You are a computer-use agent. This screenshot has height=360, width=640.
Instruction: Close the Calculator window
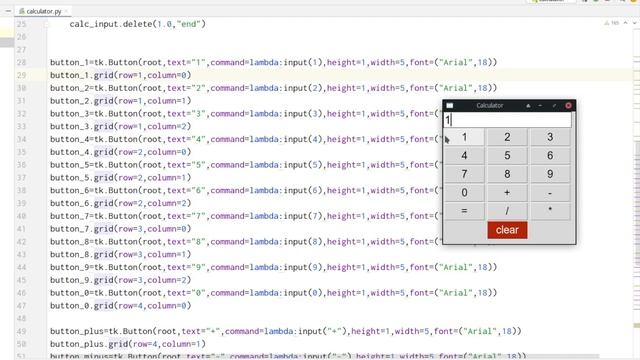pos(568,106)
